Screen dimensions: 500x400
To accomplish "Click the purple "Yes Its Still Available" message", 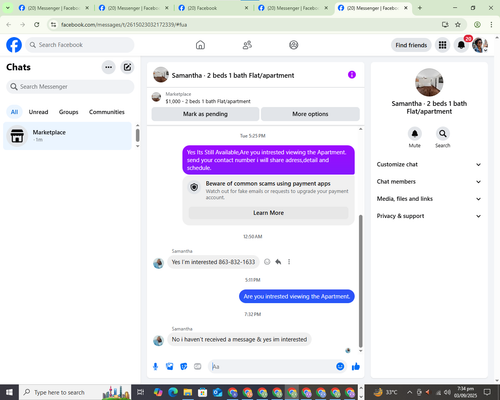I will point(268,160).
